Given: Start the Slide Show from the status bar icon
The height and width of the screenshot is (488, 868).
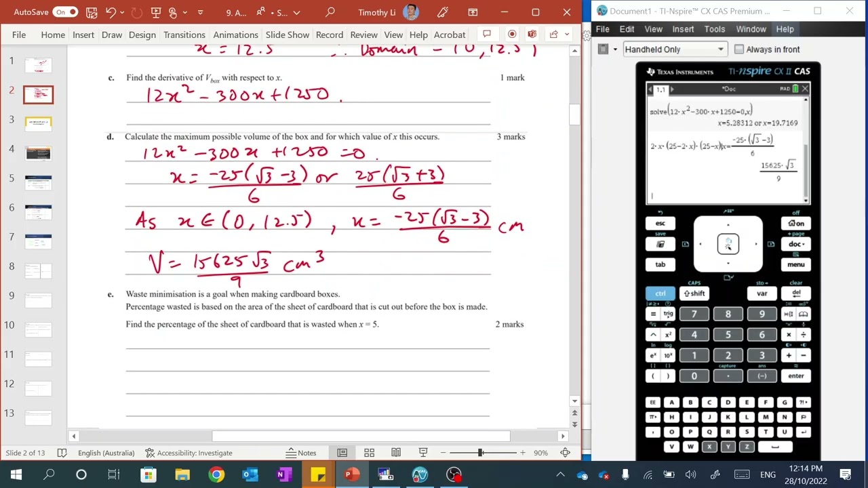Looking at the screenshot, I should (x=423, y=453).
